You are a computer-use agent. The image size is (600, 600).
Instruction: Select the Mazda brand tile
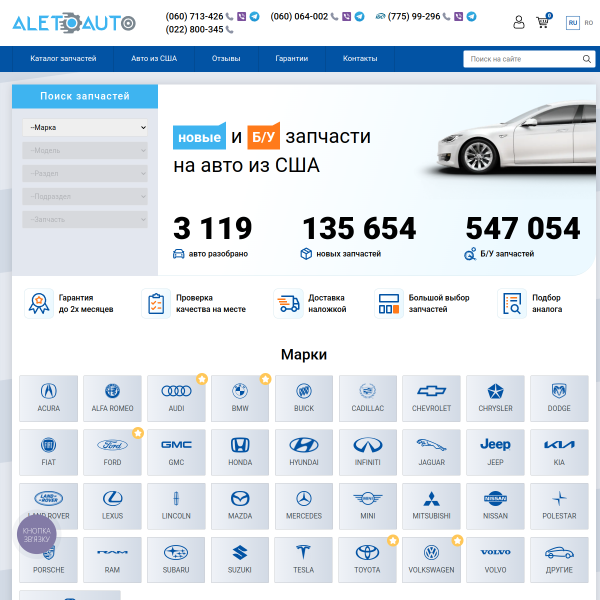240,506
